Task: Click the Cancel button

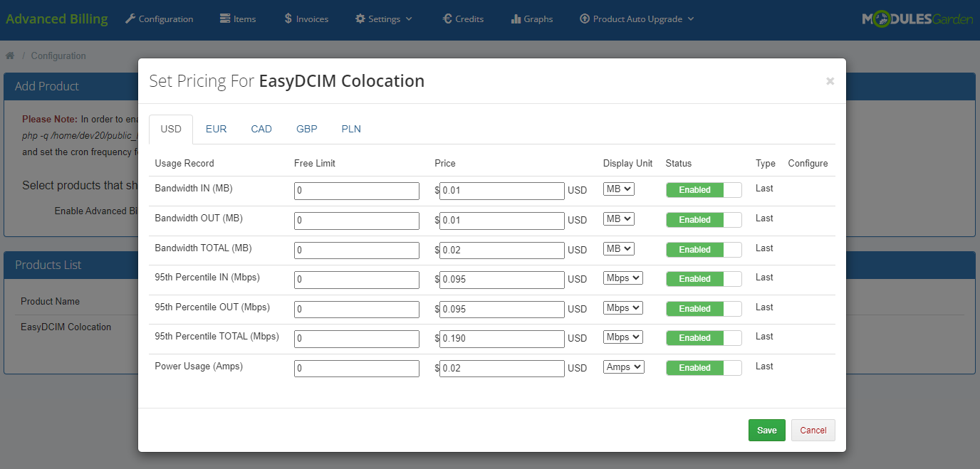Action: (813, 431)
